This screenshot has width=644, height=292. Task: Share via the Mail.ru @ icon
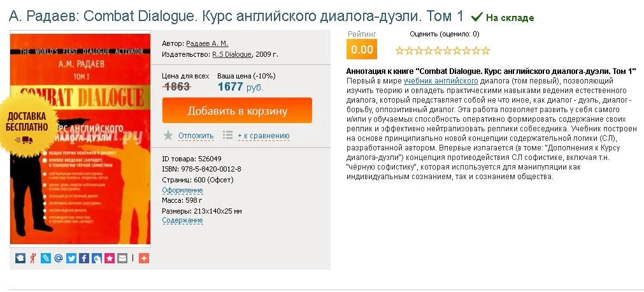[x=58, y=258]
